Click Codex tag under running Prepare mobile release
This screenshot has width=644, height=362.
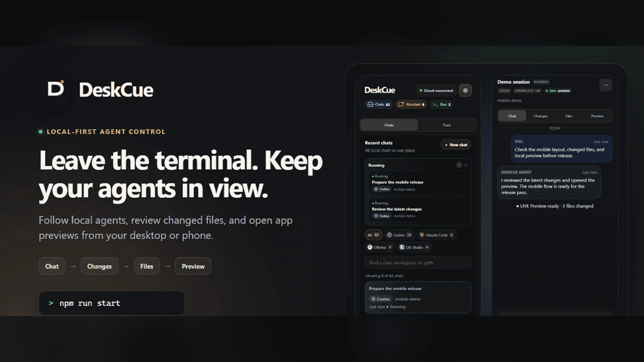[x=381, y=189]
